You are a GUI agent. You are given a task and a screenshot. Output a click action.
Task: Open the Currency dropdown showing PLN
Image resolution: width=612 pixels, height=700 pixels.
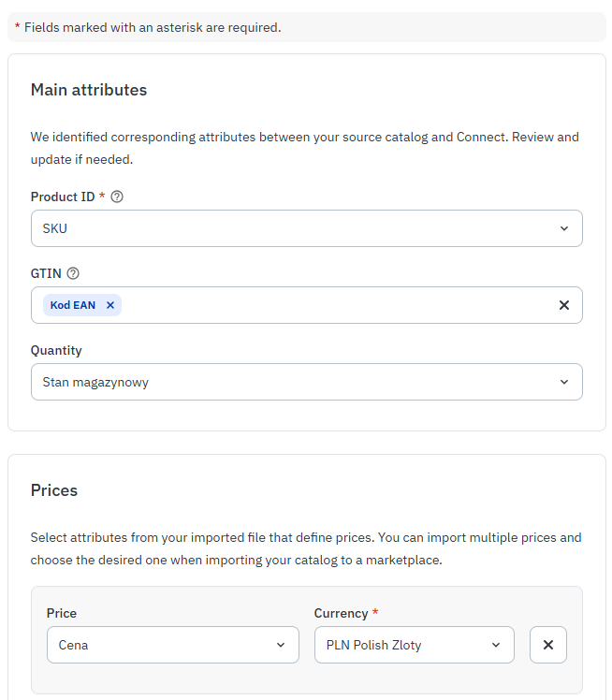tap(402, 645)
